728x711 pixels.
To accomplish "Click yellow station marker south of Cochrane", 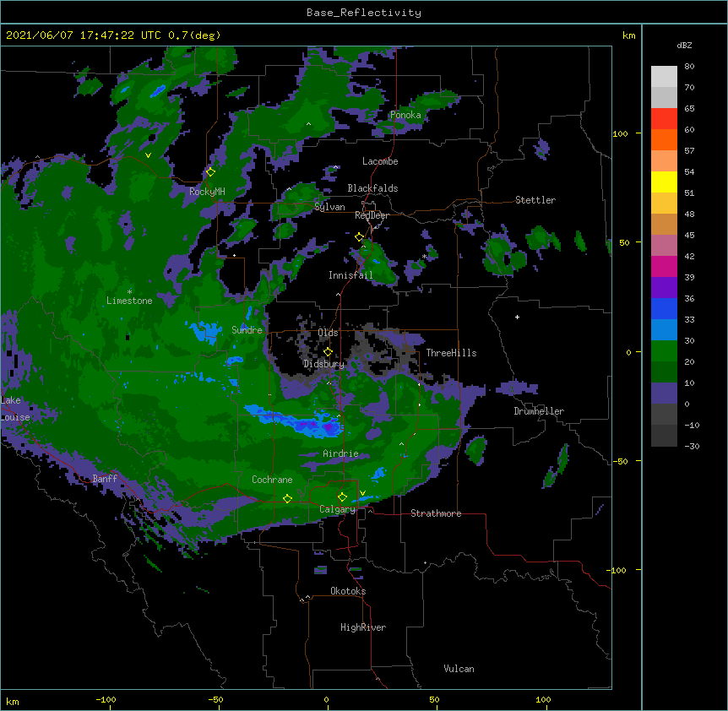I will click(287, 499).
